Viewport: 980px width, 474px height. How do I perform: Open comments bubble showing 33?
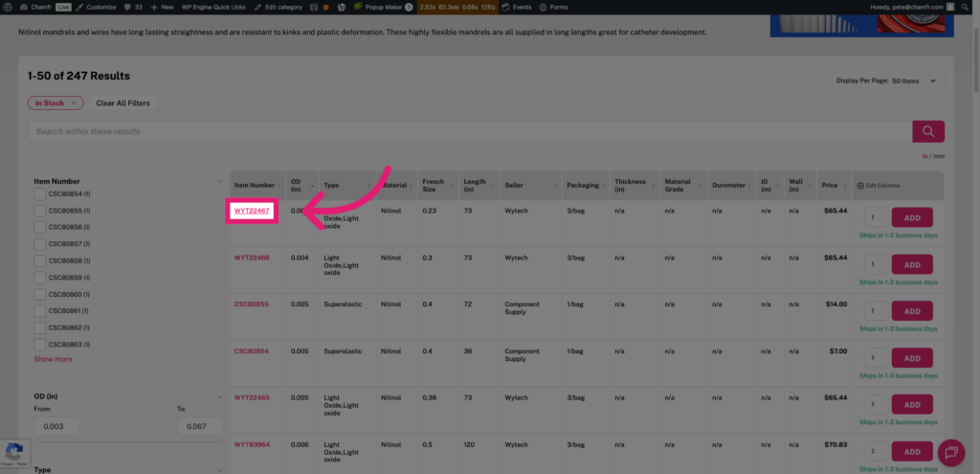click(x=132, y=7)
